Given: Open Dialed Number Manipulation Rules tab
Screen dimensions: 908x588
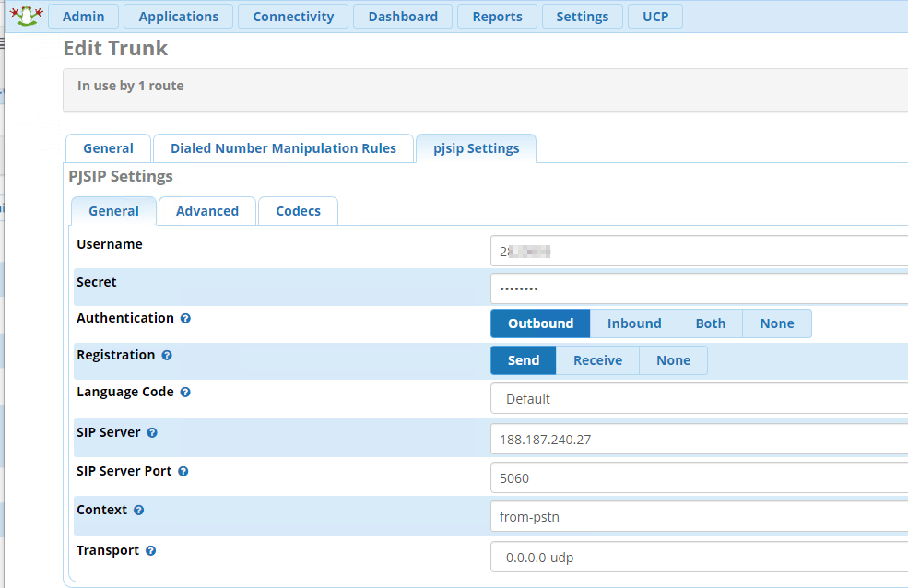Looking at the screenshot, I should [x=283, y=148].
